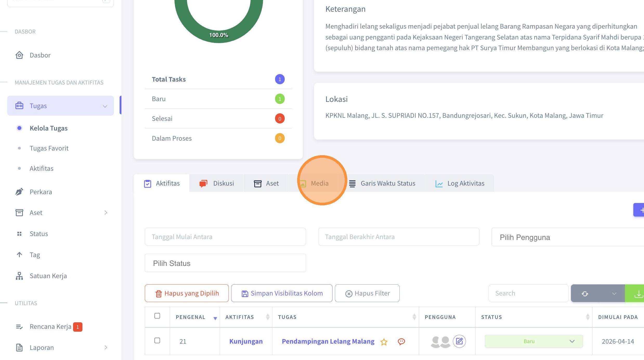Screen dimensions: 644x360
Task: Click the Satuan Kerja hierarchy icon
Action: click(x=19, y=276)
